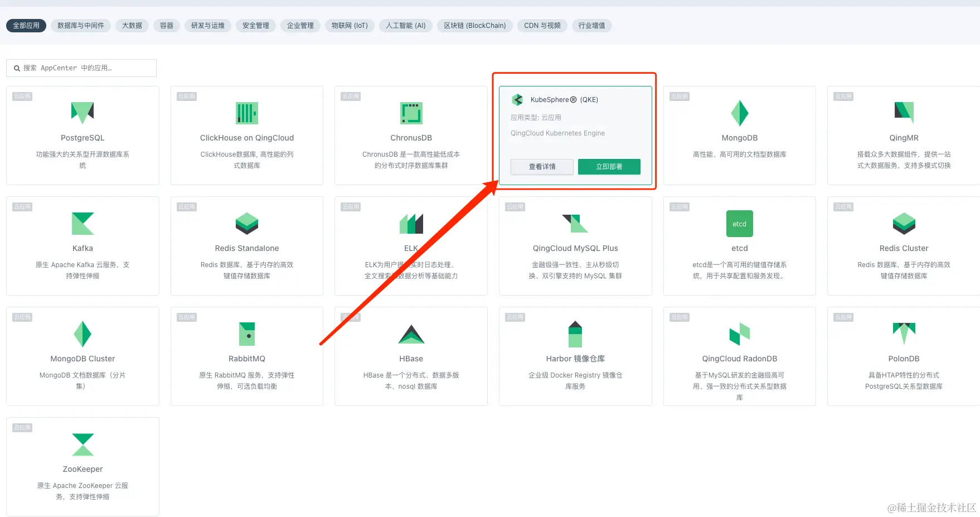Select the CDN 与视频 category
Image resolution: width=980 pixels, height=517 pixels.
pos(542,26)
